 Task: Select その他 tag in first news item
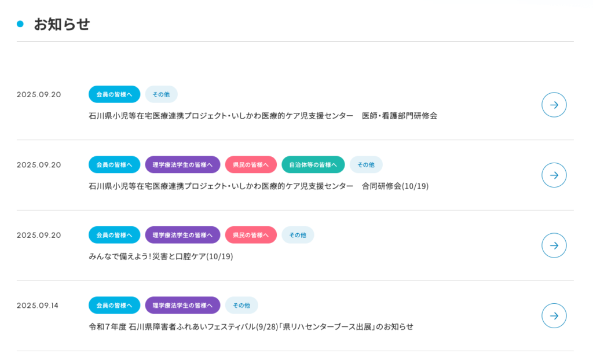[161, 94]
